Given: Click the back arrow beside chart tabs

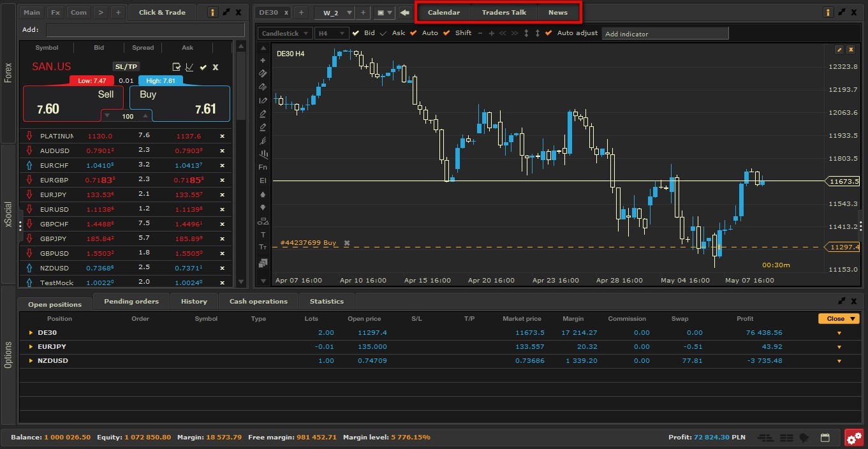Looking at the screenshot, I should [x=404, y=13].
